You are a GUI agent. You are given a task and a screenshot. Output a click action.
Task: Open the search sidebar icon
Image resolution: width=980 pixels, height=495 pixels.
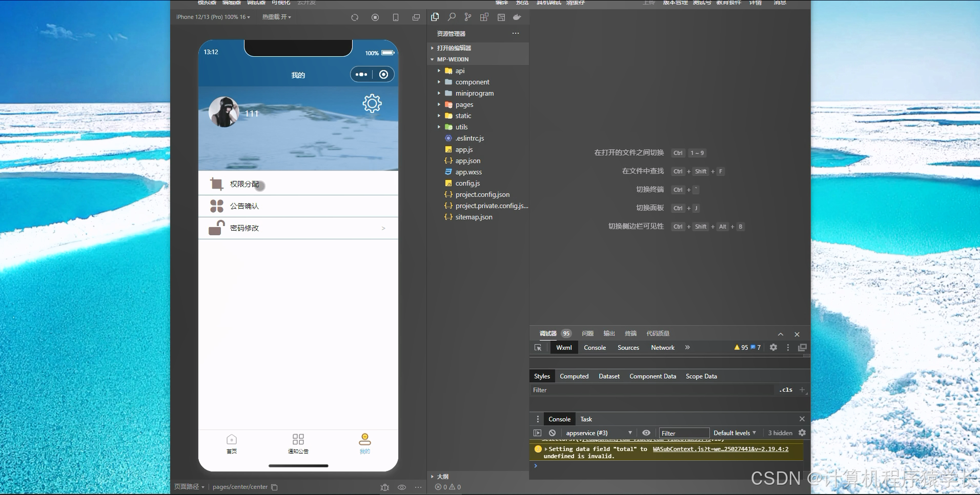point(452,17)
